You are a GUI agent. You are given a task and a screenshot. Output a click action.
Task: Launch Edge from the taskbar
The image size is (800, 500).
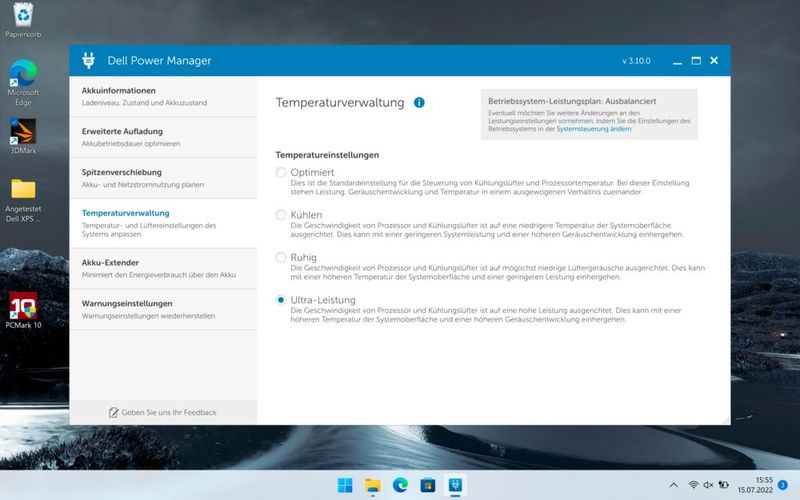[x=400, y=485]
